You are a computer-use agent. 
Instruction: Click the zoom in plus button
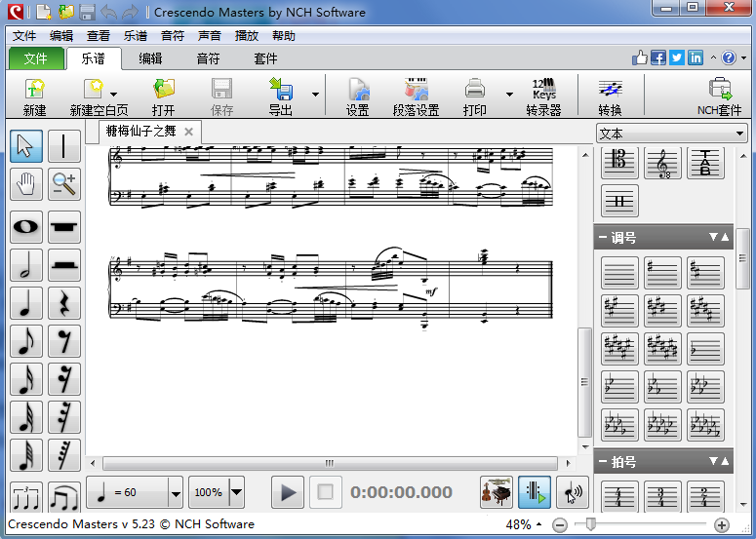point(721,524)
